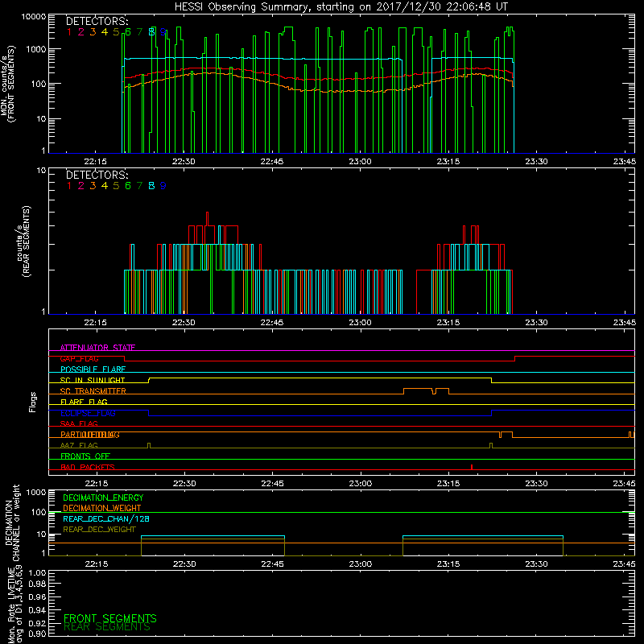Screen dimensions: 644x644
Task: Click the 1.00 livetime axis value
Action: [37, 573]
